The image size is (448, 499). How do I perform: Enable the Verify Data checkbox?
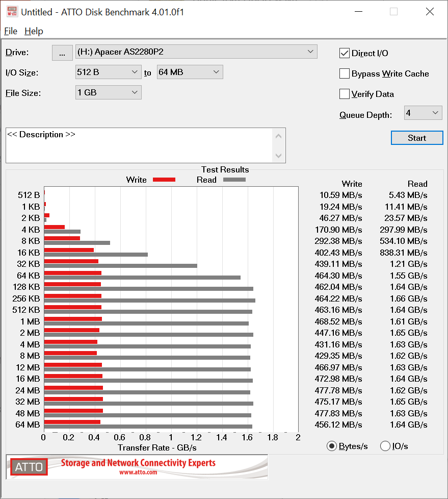[x=345, y=94]
